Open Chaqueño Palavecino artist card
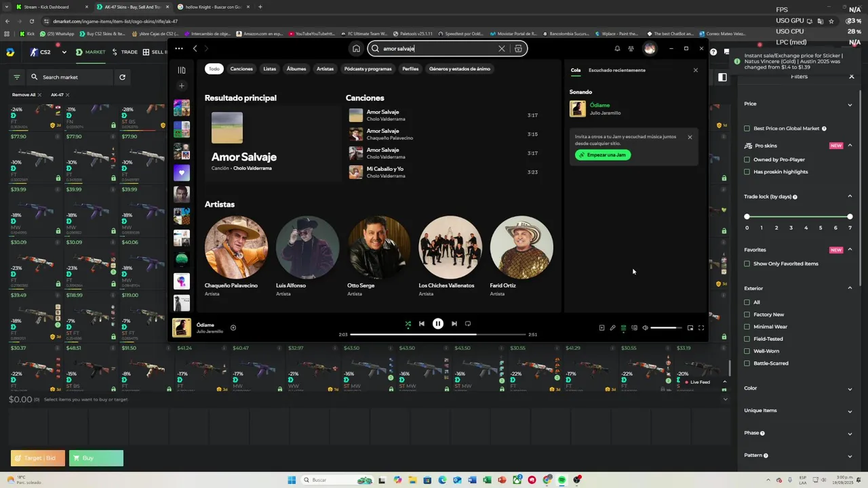868x488 pixels. coord(236,256)
